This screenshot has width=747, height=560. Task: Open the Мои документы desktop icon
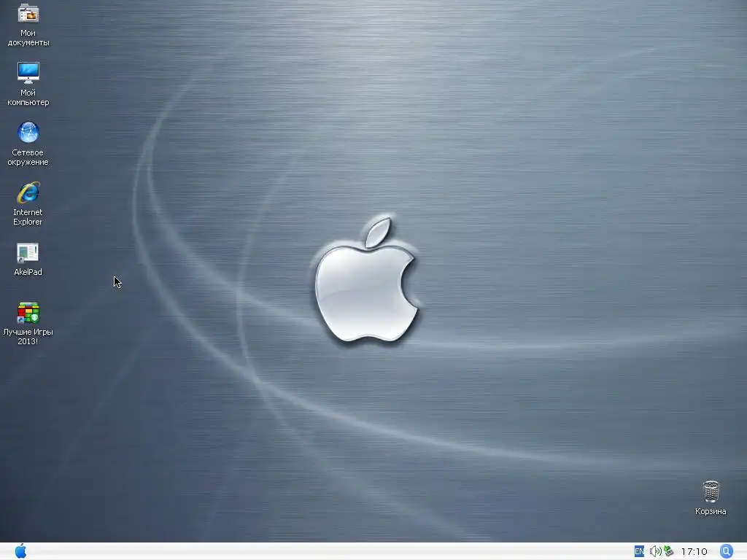(x=28, y=14)
